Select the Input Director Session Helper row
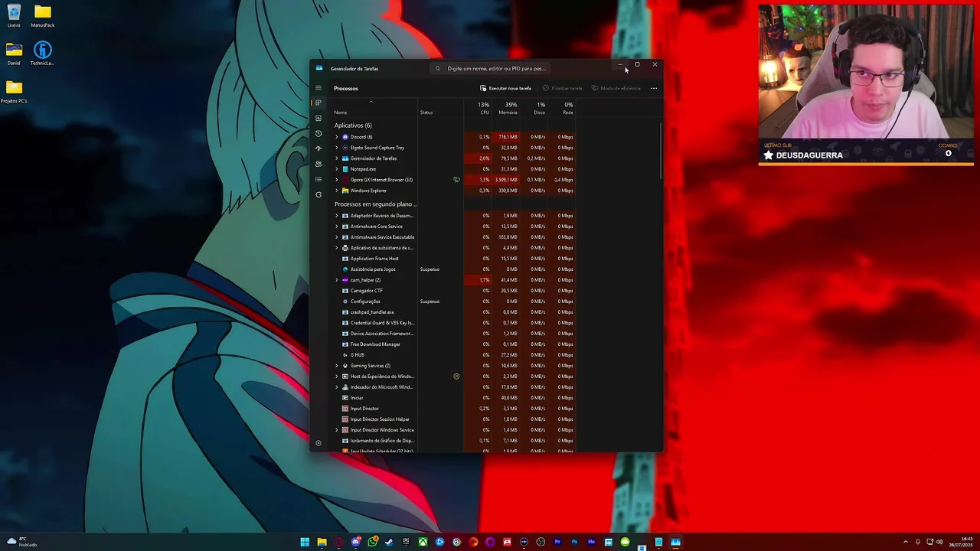This screenshot has width=980, height=551. (x=453, y=419)
